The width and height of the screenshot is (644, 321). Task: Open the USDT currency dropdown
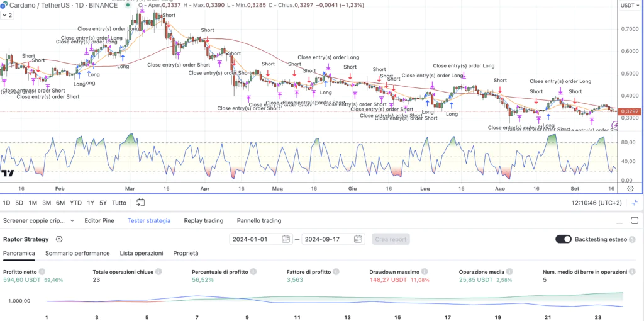[629, 5]
